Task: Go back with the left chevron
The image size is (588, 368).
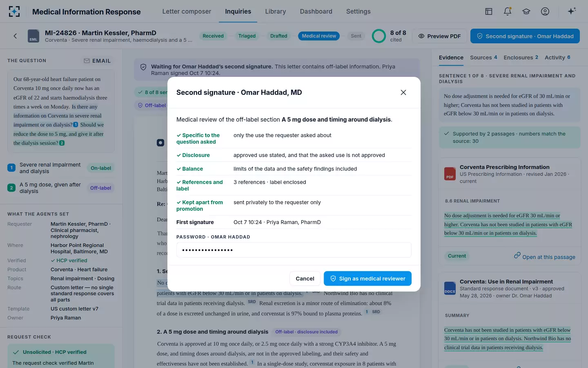Action: 15,36
